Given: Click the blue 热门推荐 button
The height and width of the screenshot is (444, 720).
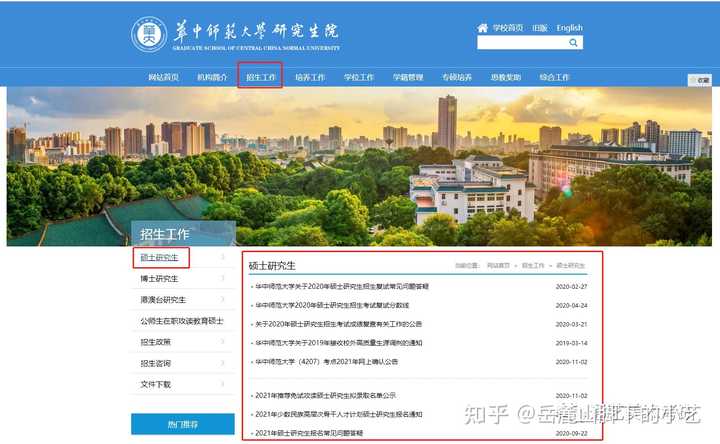Looking at the screenshot, I should [183, 424].
